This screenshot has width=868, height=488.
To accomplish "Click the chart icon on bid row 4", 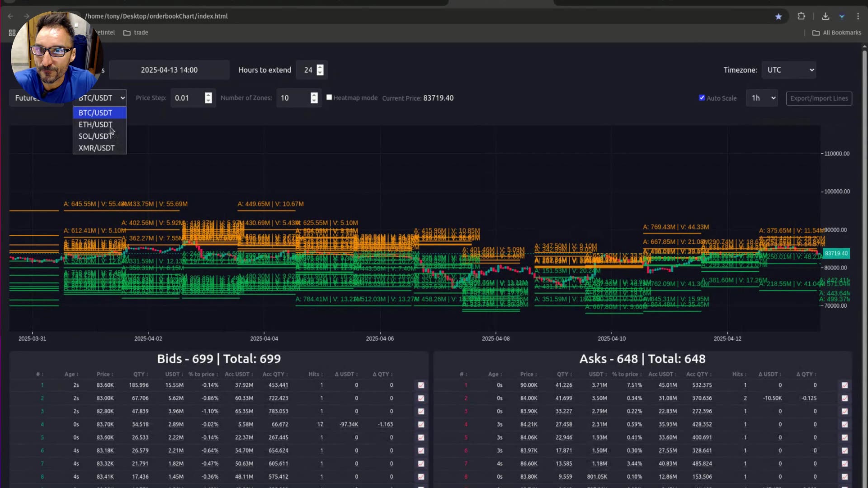I will [421, 425].
